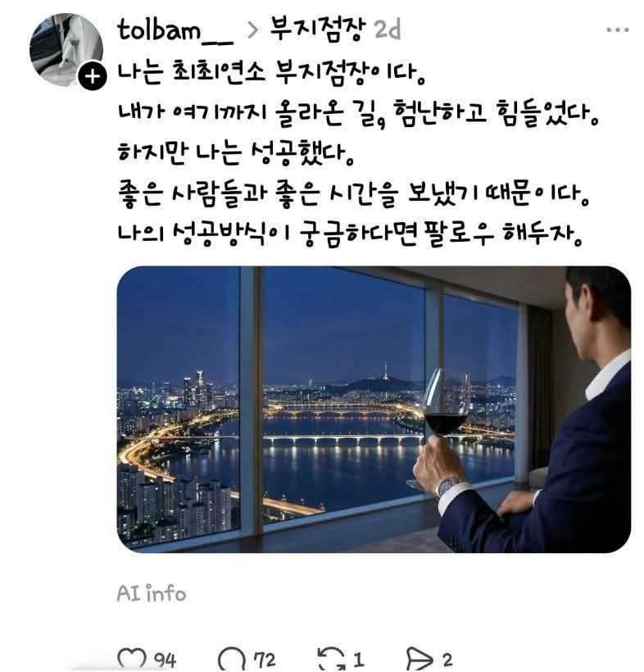
Task: Open the tolbam__ username link
Action: point(175,30)
